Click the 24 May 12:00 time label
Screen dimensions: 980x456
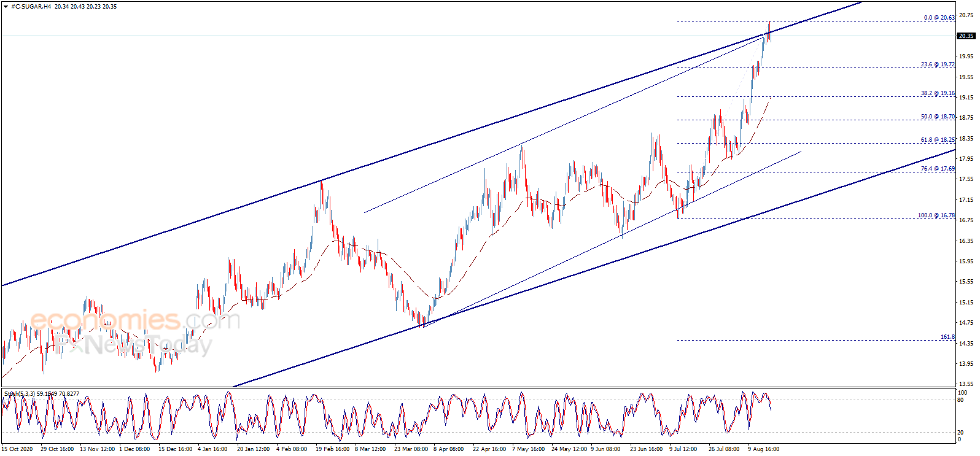(x=568, y=449)
